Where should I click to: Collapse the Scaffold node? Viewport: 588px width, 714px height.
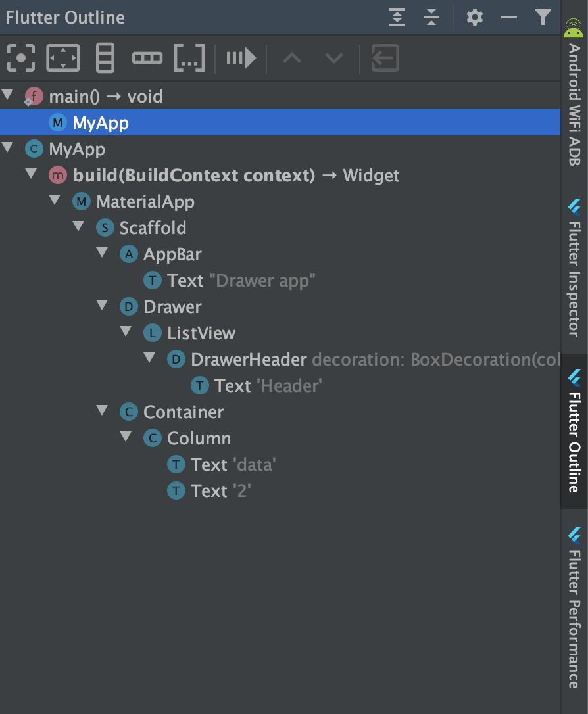tap(79, 227)
